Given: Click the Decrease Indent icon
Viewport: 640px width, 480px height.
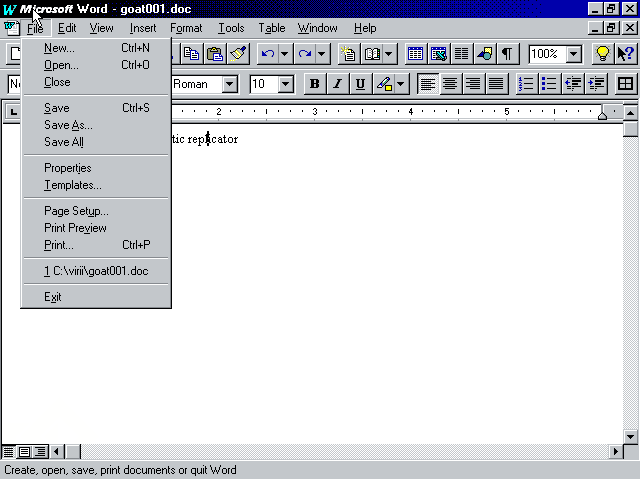Looking at the screenshot, I should 573,84.
